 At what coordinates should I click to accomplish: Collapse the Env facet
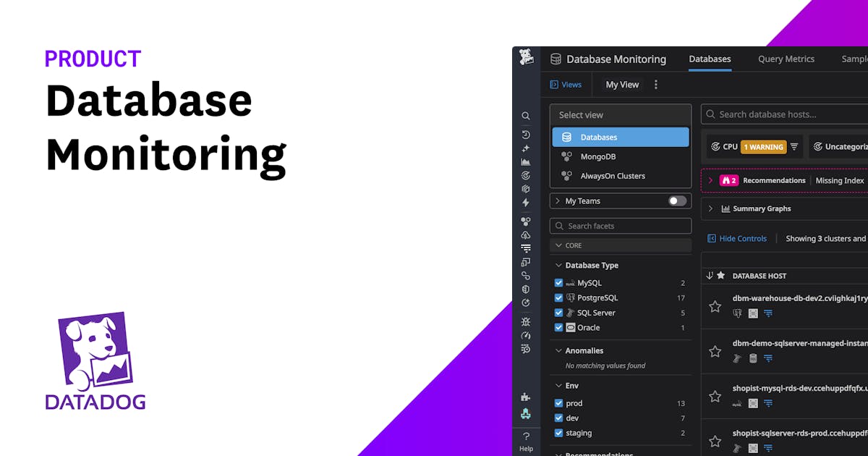click(x=558, y=386)
